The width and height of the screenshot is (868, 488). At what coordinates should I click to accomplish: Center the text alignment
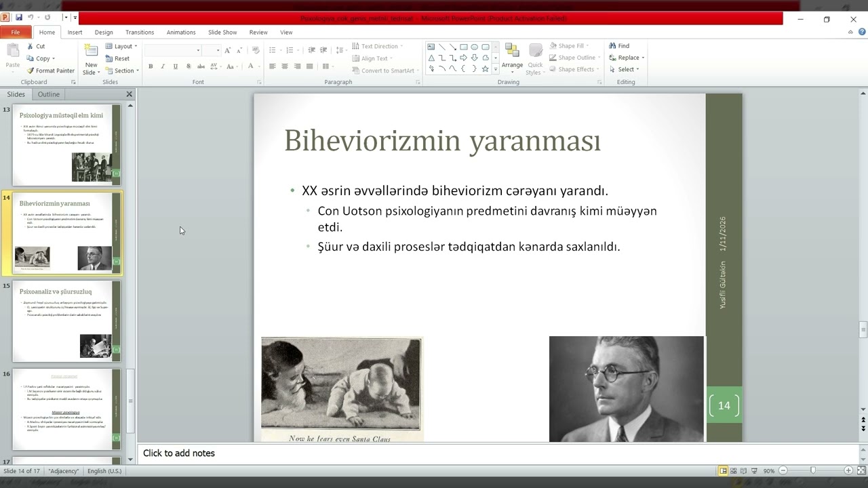(x=285, y=66)
